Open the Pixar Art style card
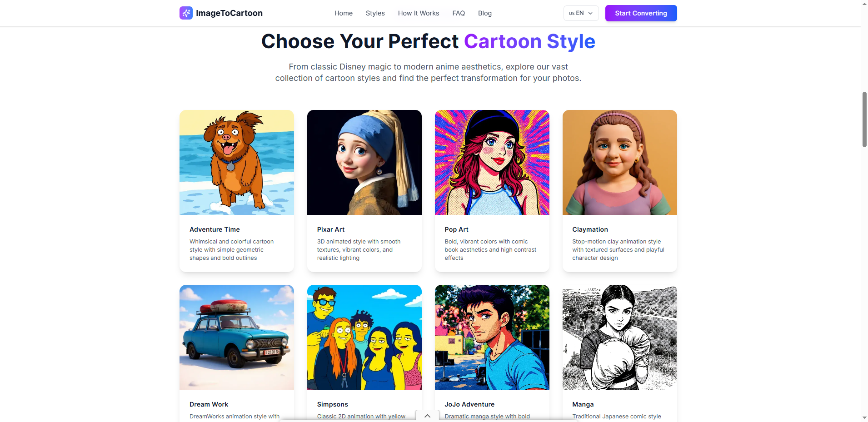868x422 pixels. [x=364, y=162]
